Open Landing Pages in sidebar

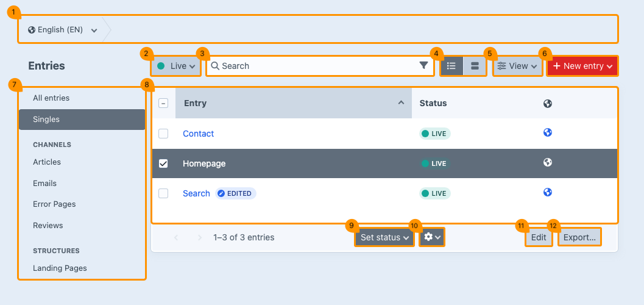pos(60,268)
